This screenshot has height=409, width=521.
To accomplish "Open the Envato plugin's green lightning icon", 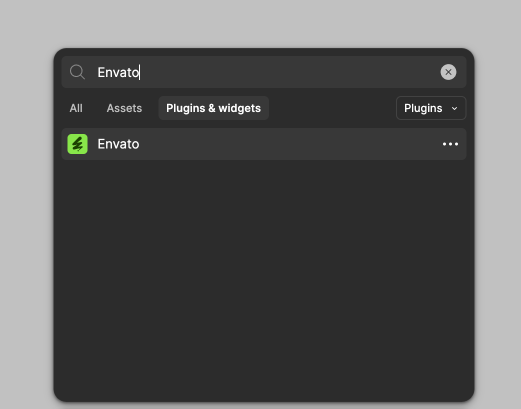I will [77, 144].
